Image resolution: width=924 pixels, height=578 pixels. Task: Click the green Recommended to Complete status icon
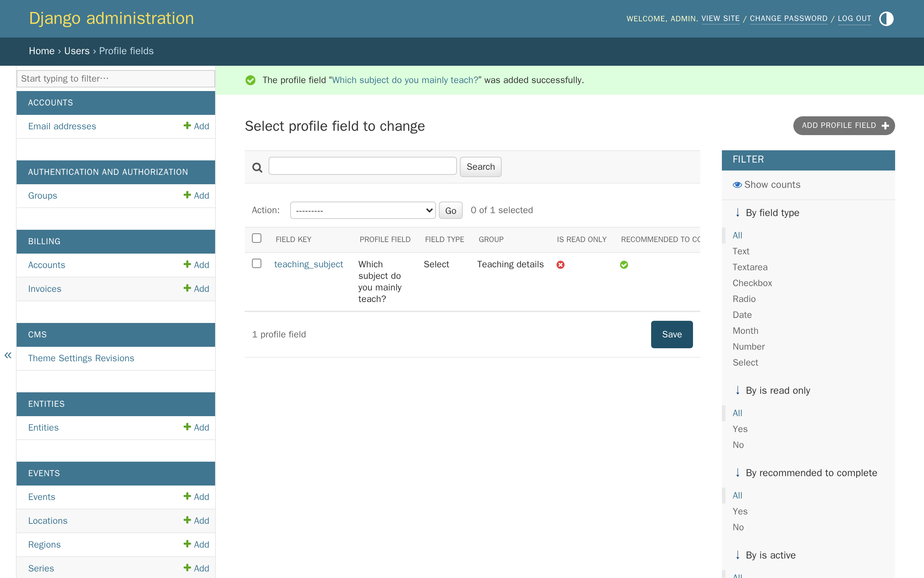pyautogui.click(x=624, y=264)
